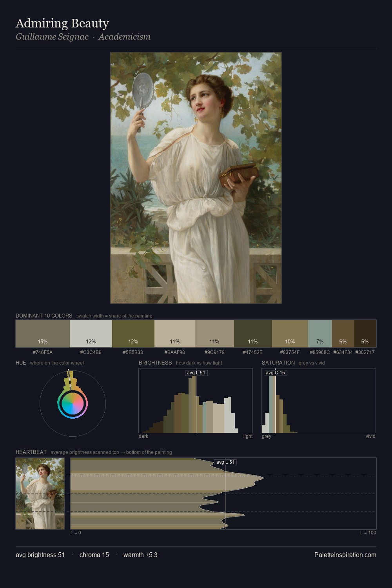Click 'warmth +5.3' in footer
The width and height of the screenshot is (392, 588).
tap(140, 555)
